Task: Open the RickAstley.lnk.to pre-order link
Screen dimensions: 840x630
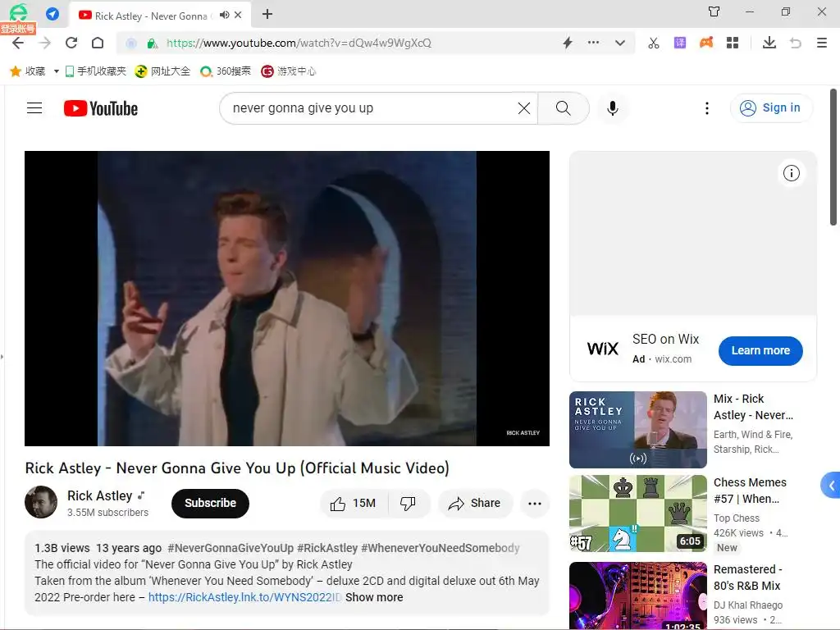Action: click(244, 597)
